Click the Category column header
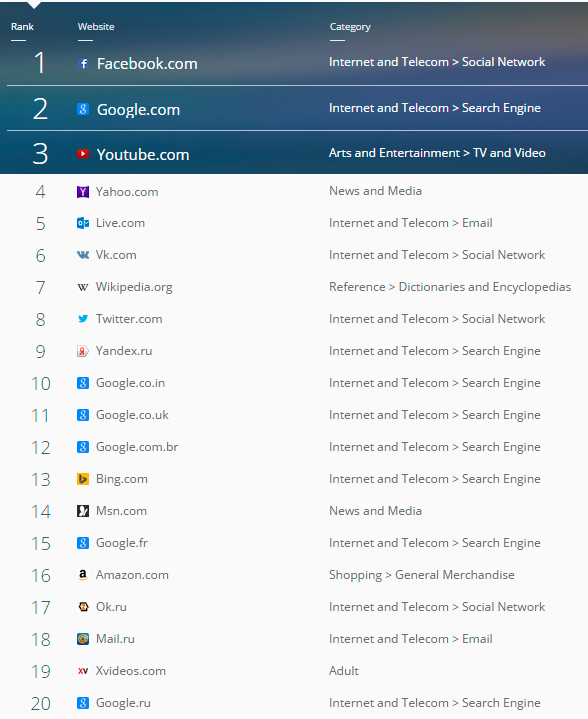Image resolution: width=588 pixels, height=719 pixels. 350,27
